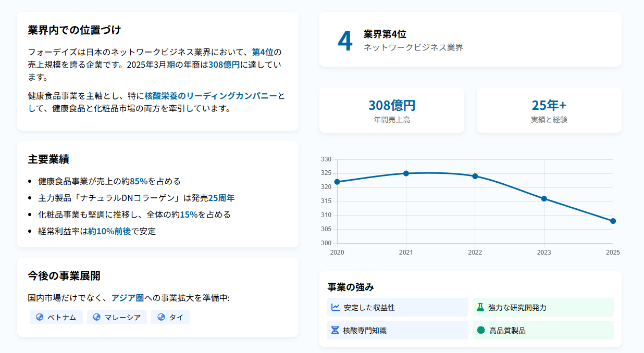Click the ナチュラルDNコラーゲン bullet item

coord(137,198)
